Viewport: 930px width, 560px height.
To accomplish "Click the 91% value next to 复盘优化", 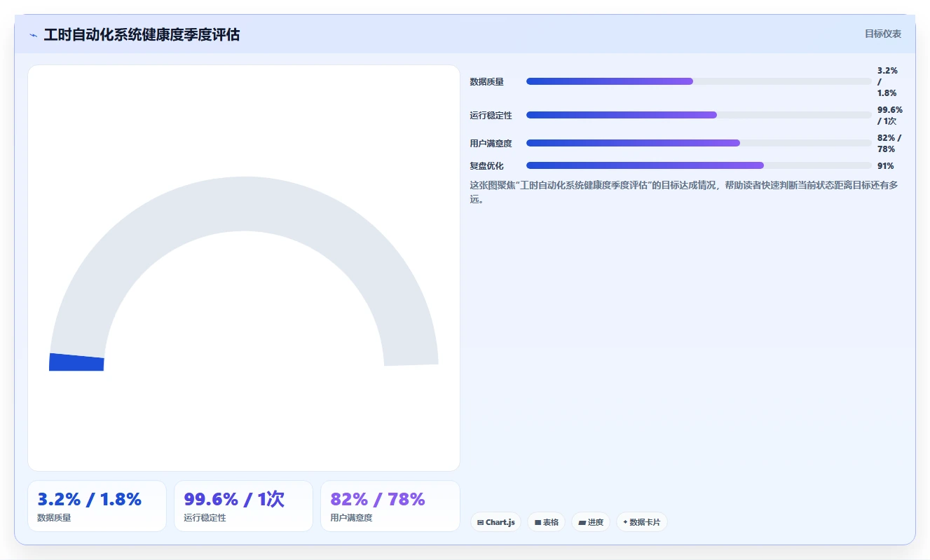I will 886,166.
